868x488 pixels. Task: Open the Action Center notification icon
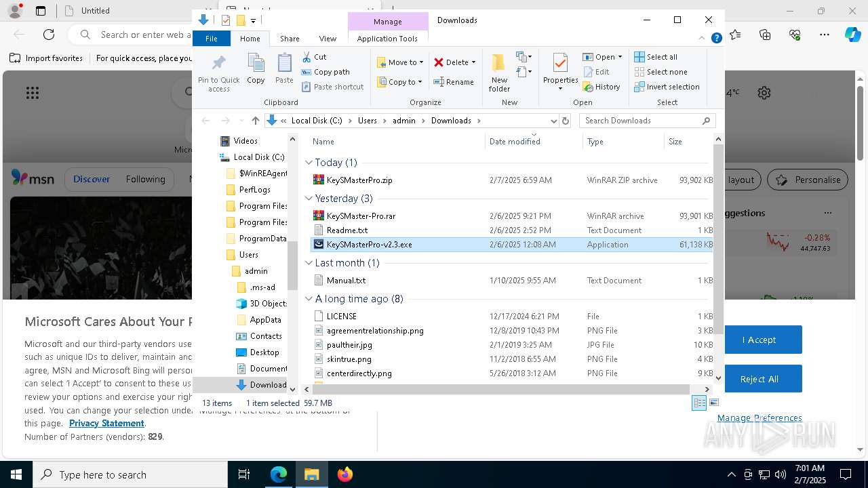[846, 474]
